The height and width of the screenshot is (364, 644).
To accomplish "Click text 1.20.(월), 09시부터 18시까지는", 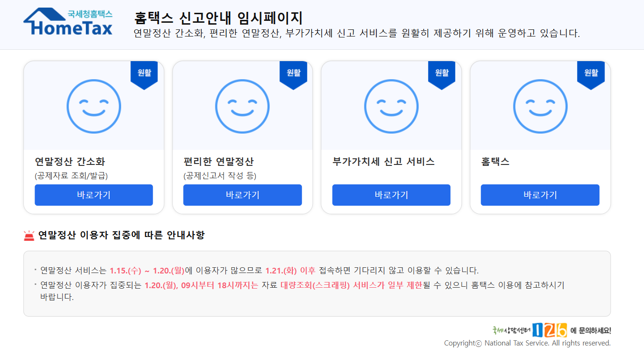I will 202,285.
